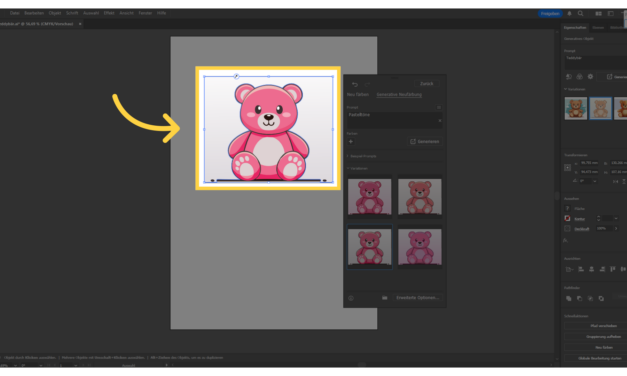Screen dimensions: 627x376
Task: Select the magenta teddy variation with pink background
Action: [x=419, y=247]
